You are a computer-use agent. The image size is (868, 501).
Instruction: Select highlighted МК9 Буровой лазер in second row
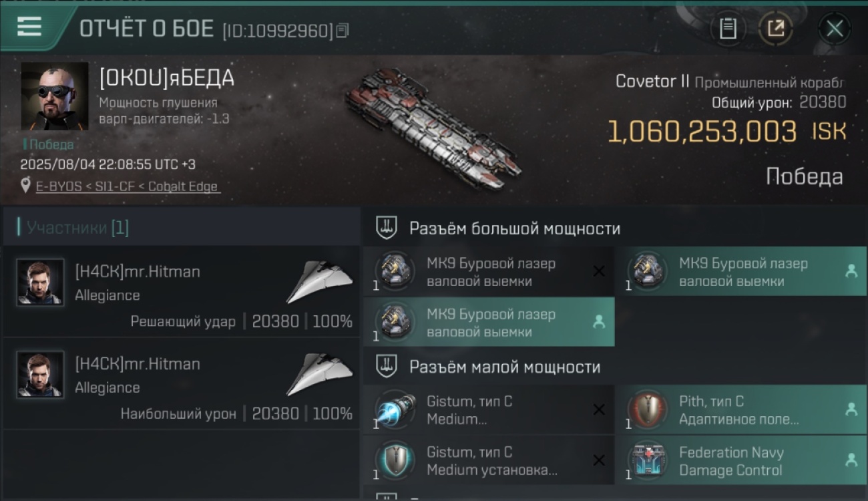click(489, 323)
